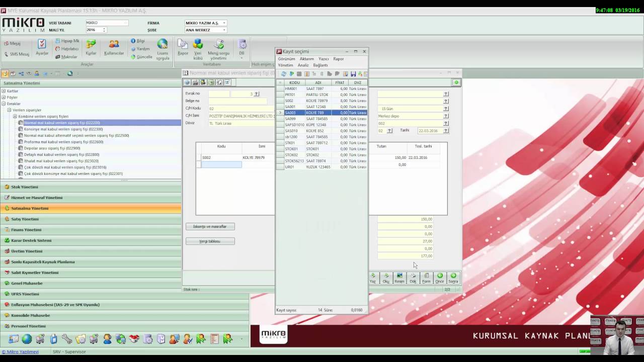Select Depolar arası sipariş fişi (022900)
Image resolution: width=644 pixels, height=362 pixels.
(x=52, y=148)
